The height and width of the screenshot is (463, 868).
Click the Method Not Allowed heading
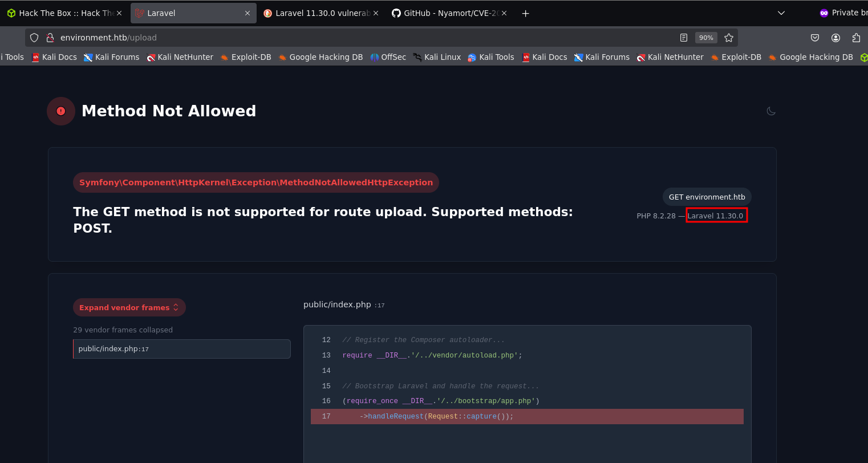(x=169, y=111)
